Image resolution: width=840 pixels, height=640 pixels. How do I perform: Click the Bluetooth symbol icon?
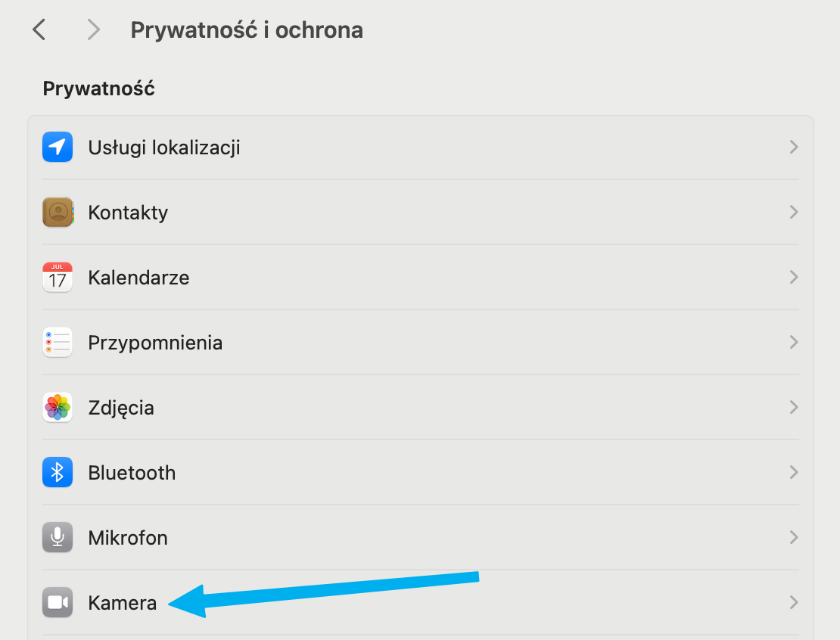[58, 473]
